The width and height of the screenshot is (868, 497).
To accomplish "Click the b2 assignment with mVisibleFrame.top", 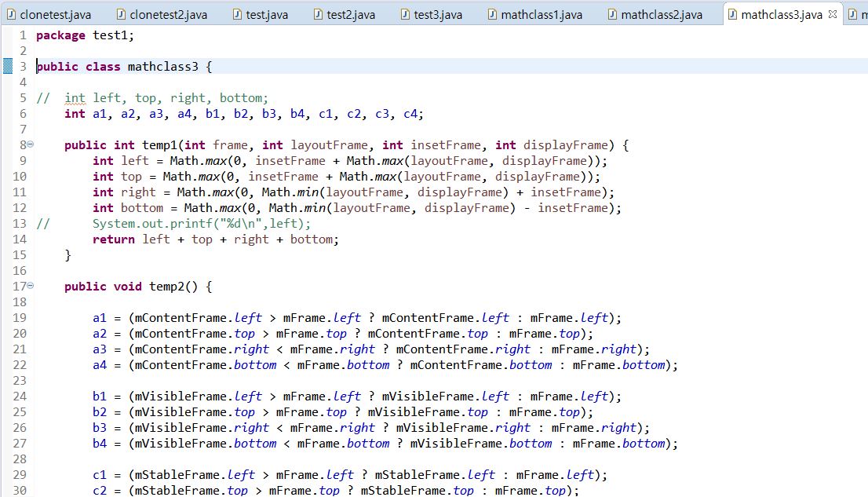I will coord(343,412).
